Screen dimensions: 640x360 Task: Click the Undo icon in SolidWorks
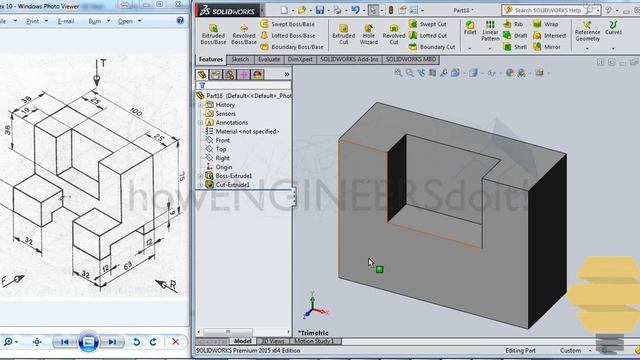click(355, 10)
